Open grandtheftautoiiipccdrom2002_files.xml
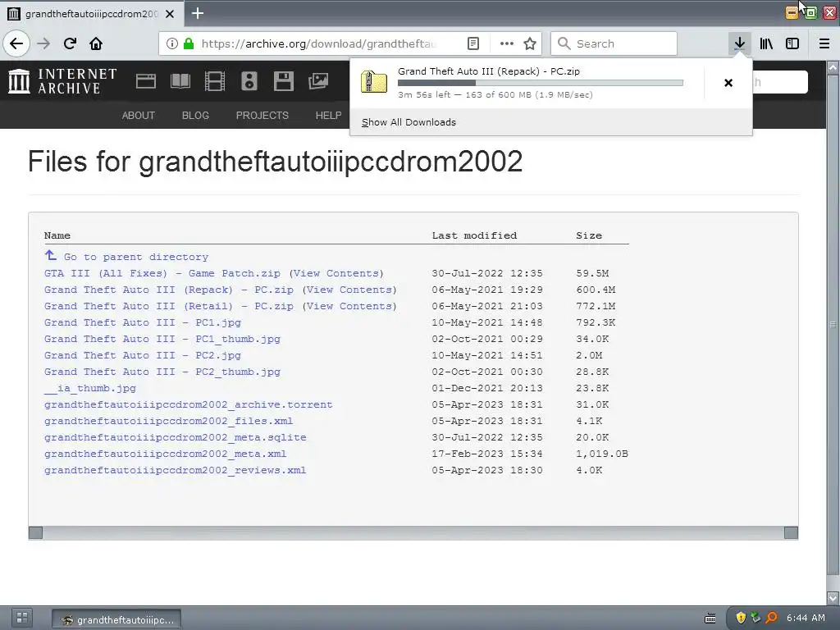Image resolution: width=840 pixels, height=630 pixels. pos(169,421)
